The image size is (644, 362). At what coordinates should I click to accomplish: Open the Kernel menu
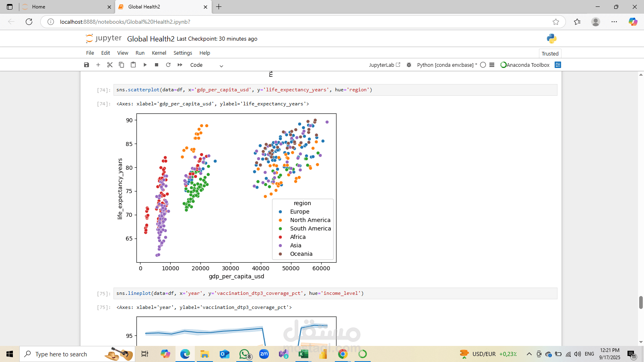159,53
